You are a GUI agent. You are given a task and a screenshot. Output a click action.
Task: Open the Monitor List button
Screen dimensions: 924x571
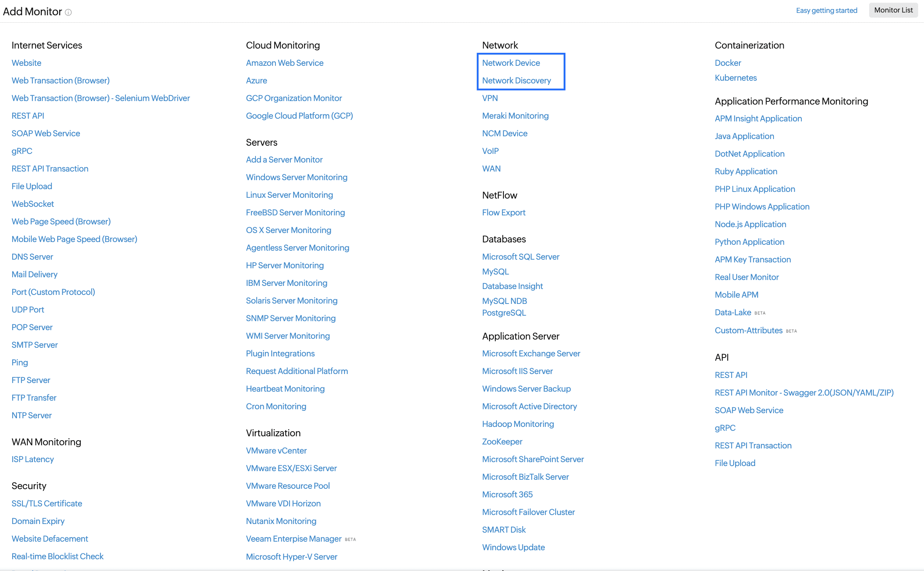tap(893, 10)
